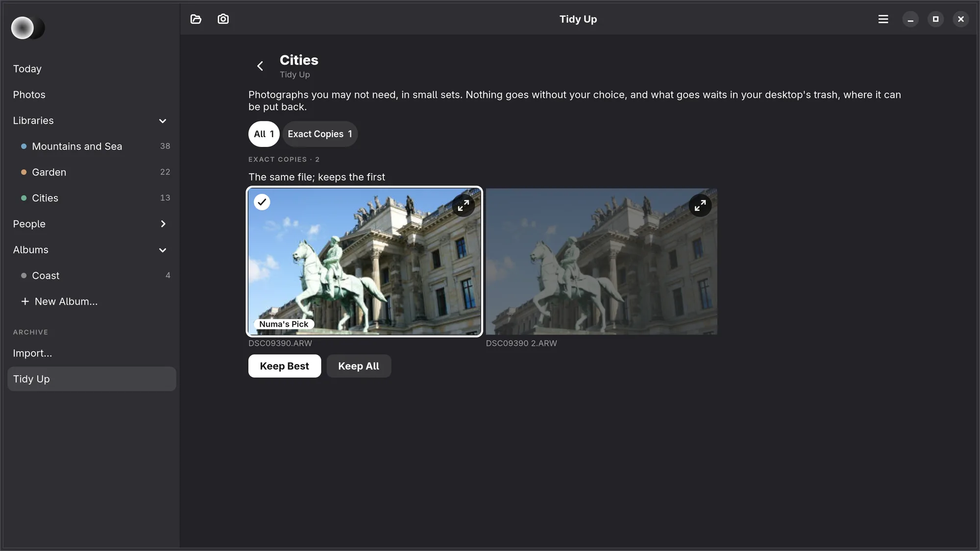Open Import… in the archive section
Viewport: 980px width, 551px height.
click(x=92, y=353)
